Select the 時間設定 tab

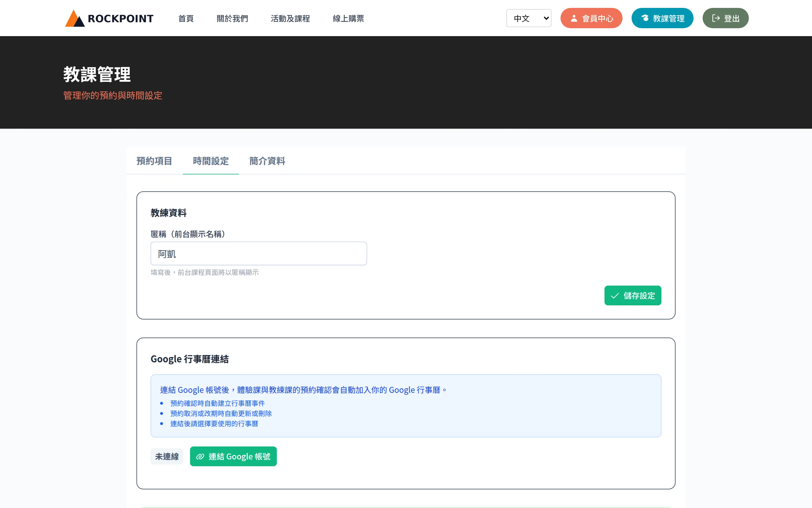211,161
